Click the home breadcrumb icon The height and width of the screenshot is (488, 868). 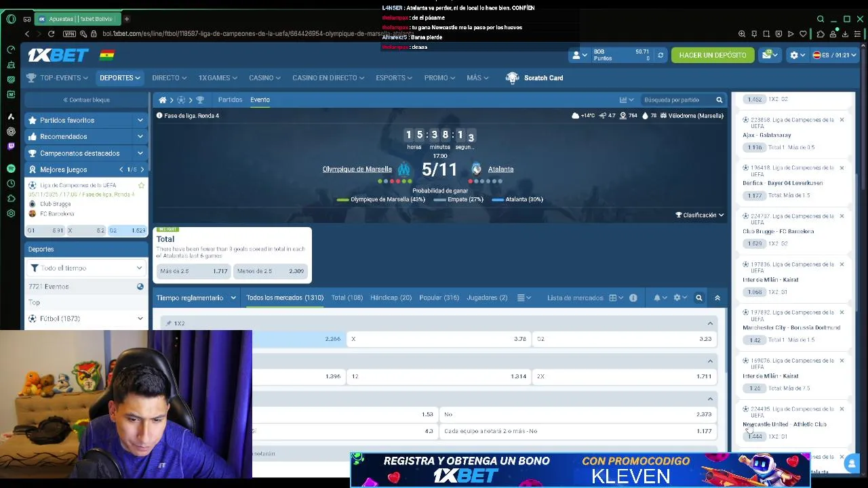coord(163,100)
